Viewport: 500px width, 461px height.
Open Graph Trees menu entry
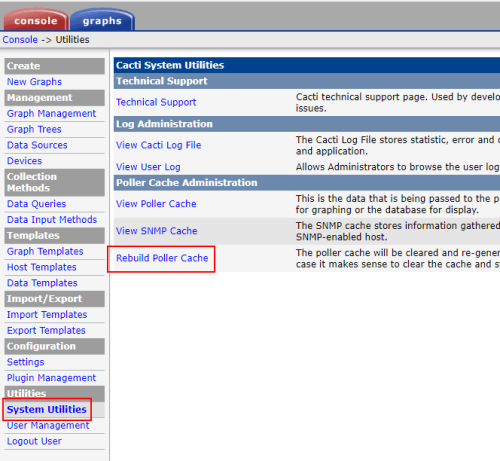(x=34, y=129)
